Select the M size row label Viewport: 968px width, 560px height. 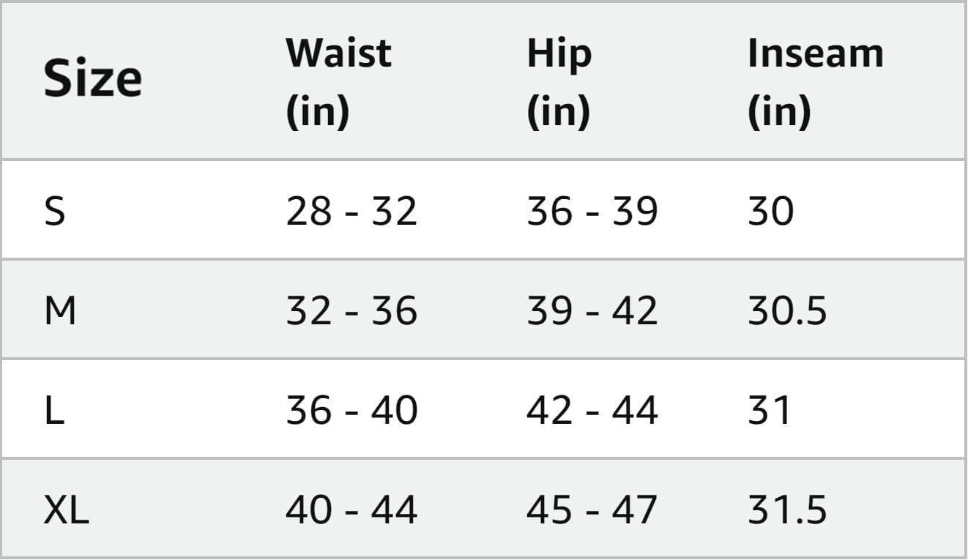(x=60, y=310)
